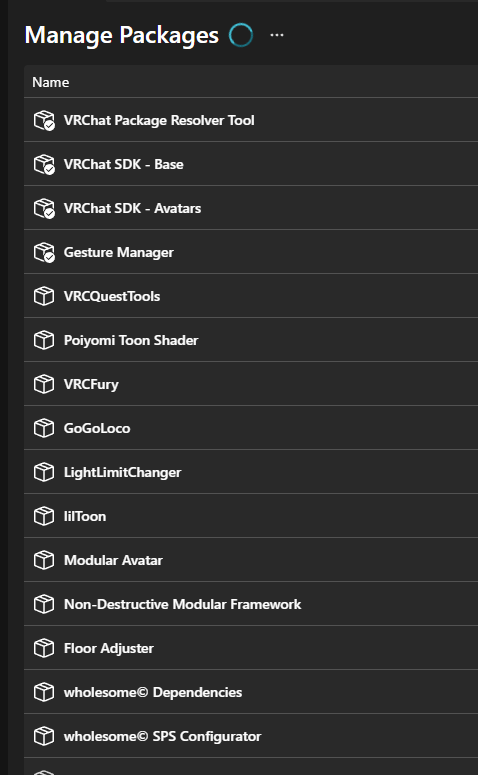Click the VRChat SDK - Avatars package icon
Screen dimensions: 478x775
pyautogui.click(x=44, y=208)
